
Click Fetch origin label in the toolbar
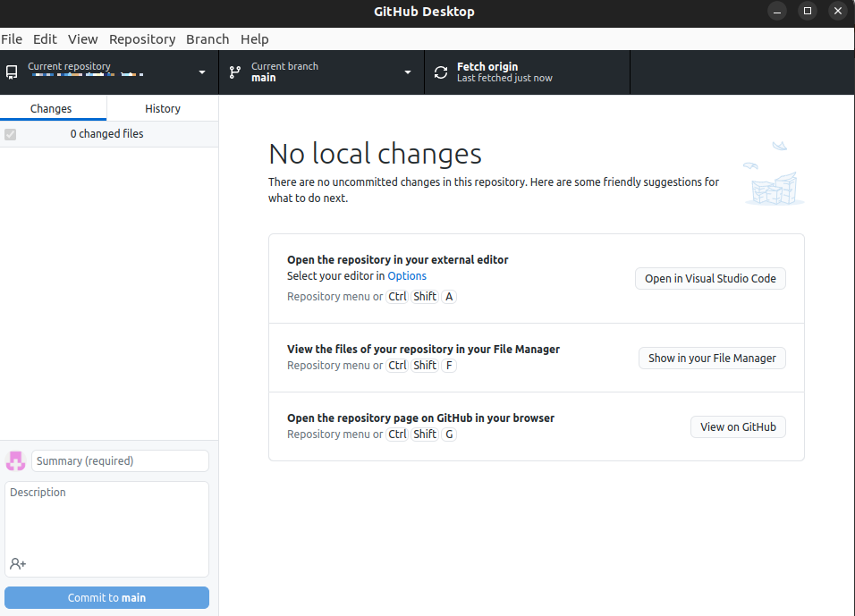[487, 66]
